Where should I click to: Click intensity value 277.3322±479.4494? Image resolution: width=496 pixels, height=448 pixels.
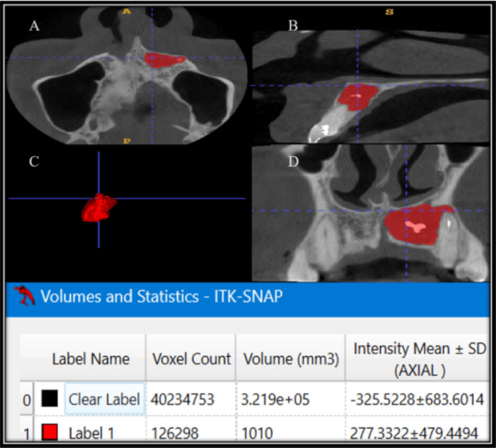[x=414, y=433]
